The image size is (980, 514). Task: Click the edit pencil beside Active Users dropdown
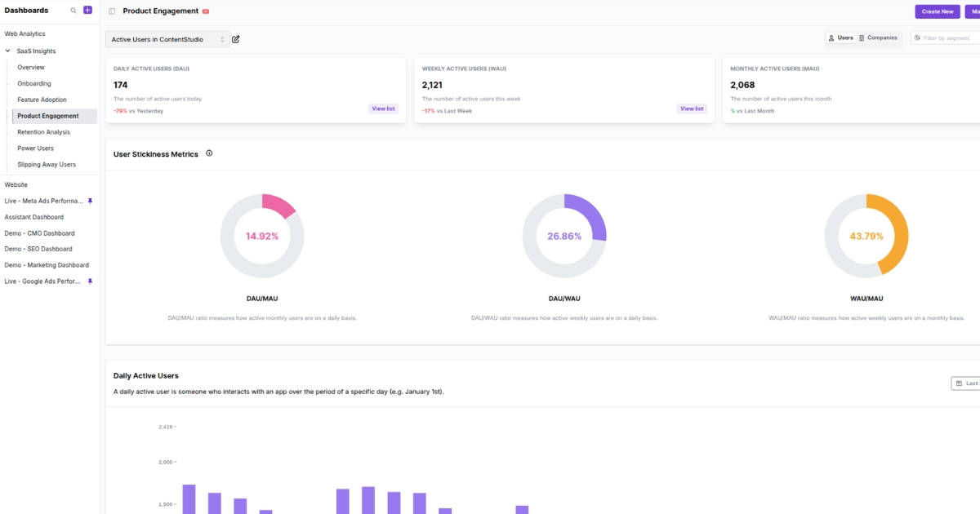coord(237,38)
